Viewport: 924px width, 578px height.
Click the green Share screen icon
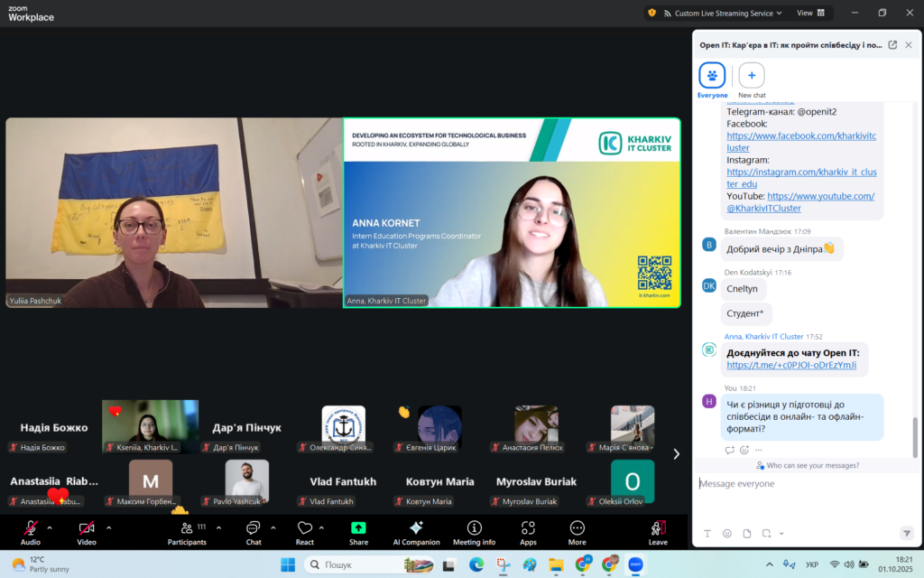tap(358, 528)
